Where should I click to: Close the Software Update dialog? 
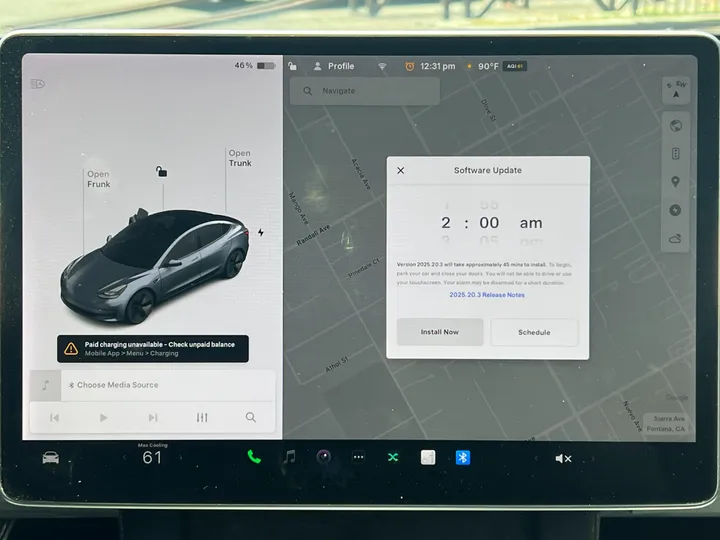pyautogui.click(x=400, y=170)
